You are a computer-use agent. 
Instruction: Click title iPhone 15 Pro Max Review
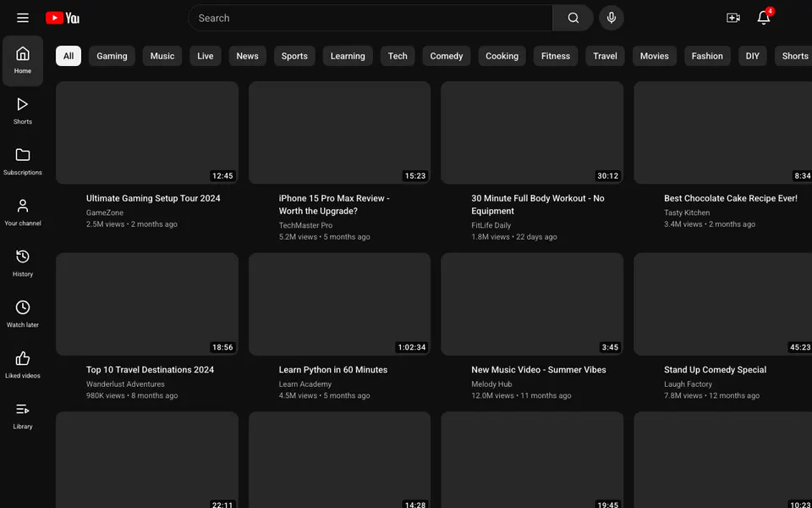[334, 205]
